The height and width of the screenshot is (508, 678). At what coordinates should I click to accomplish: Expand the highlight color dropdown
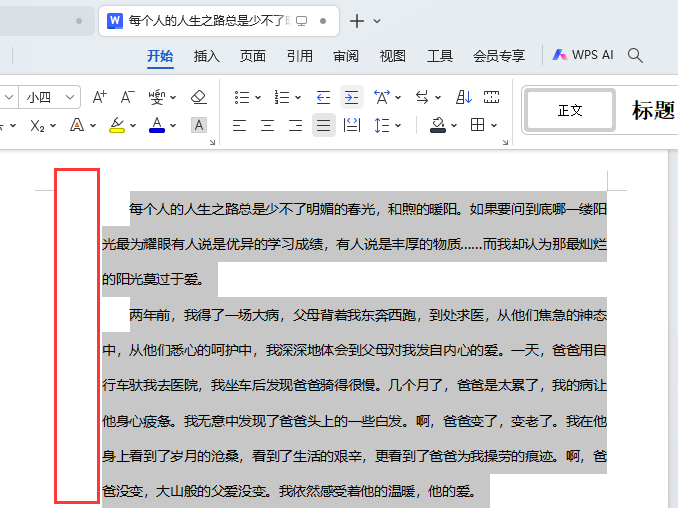133,126
